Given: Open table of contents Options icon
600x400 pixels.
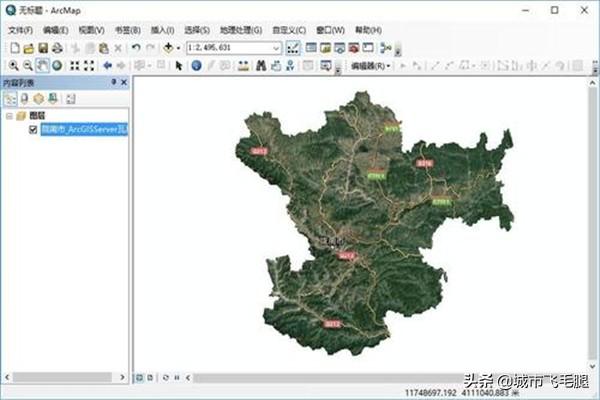Looking at the screenshot, I should coord(70,99).
